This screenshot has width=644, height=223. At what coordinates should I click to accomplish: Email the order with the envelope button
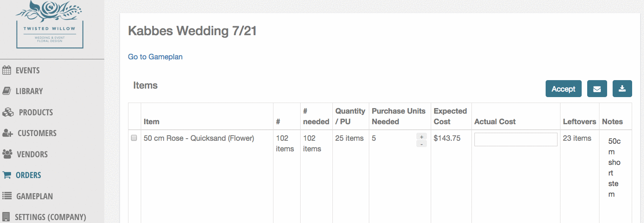pyautogui.click(x=597, y=89)
